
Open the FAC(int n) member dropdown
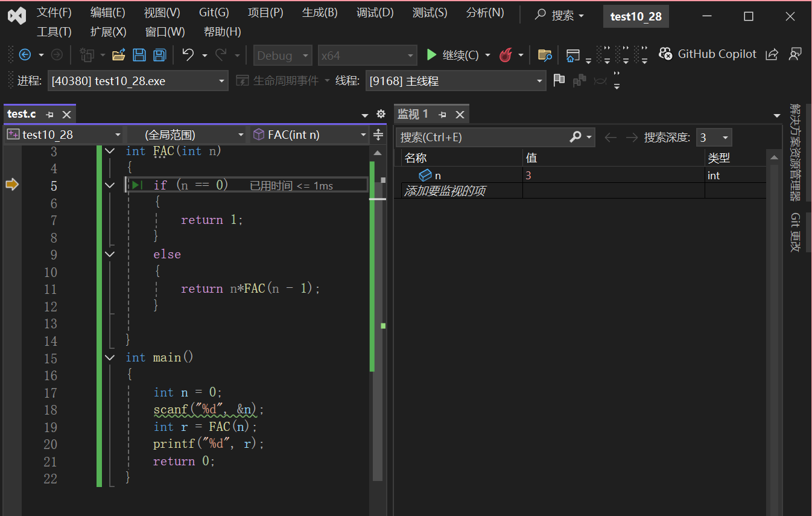309,135
